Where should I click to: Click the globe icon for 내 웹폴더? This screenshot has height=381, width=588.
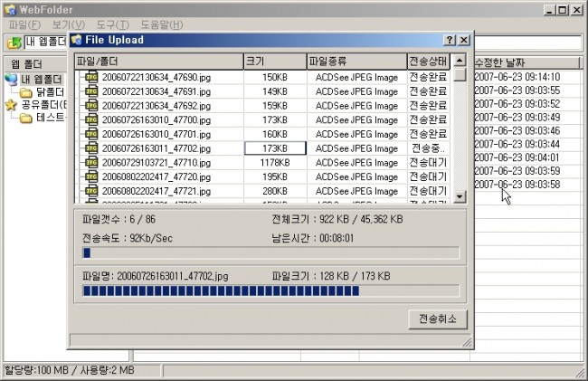point(12,79)
